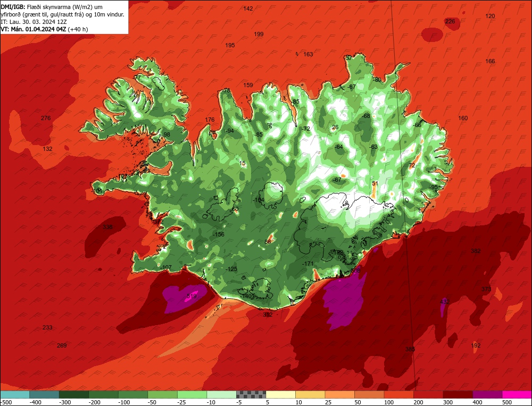
Task: Select the pale green legend swatch after -10
Action: [221, 394]
